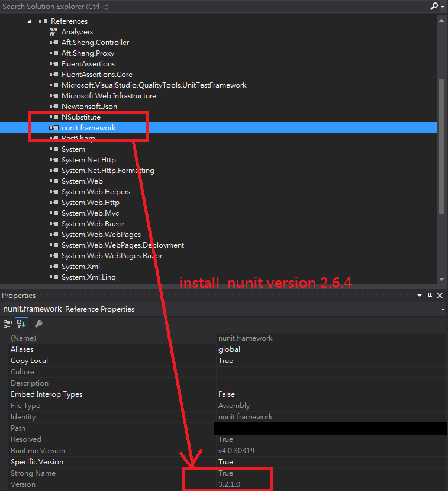
Task: Select the References node icon
Action: coord(43,21)
